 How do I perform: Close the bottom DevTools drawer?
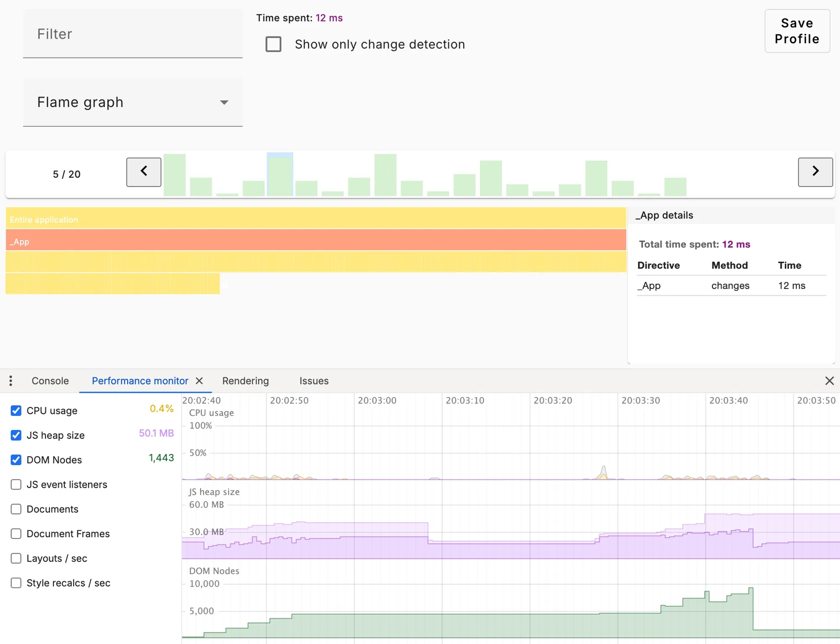pos(829,381)
